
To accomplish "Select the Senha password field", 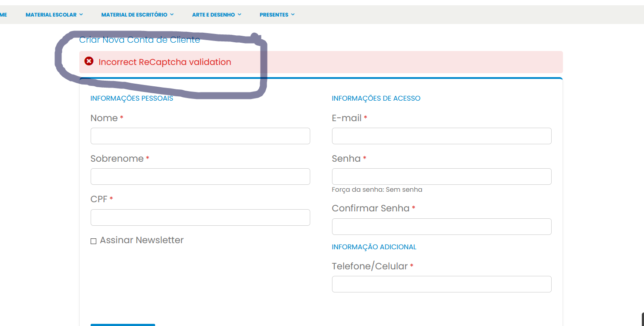I will tap(441, 177).
